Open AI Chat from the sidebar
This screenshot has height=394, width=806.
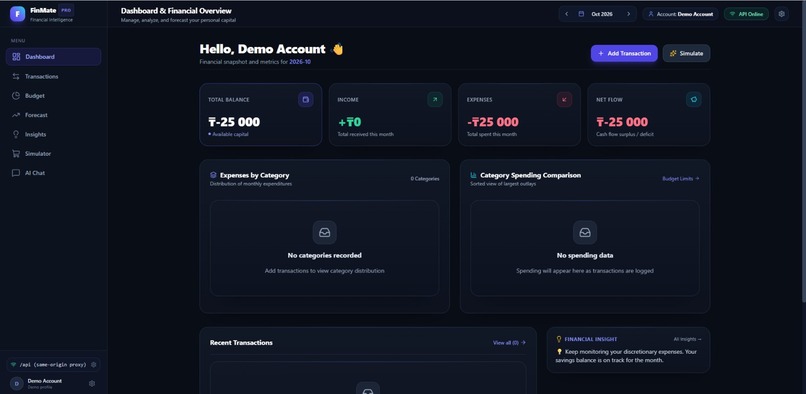click(53, 173)
